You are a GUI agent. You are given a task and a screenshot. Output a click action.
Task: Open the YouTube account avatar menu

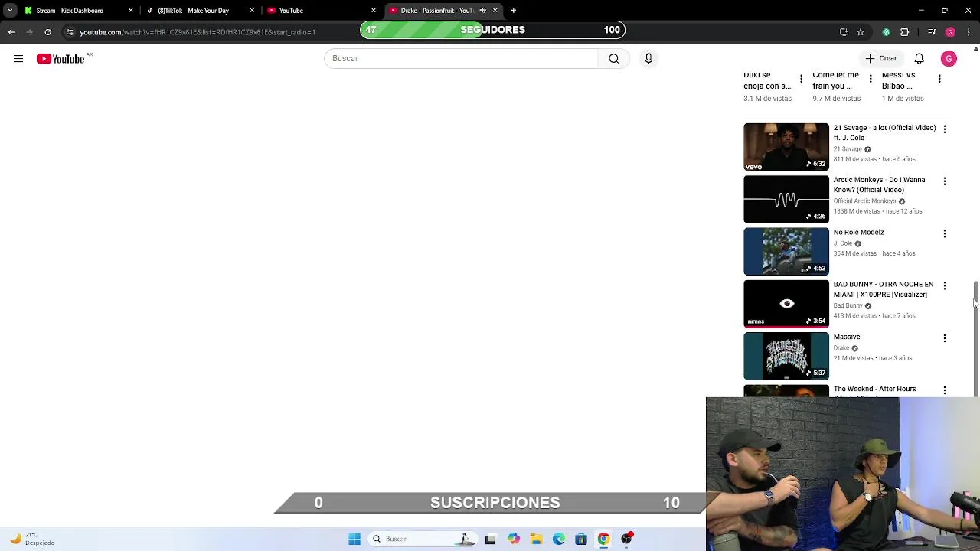tap(949, 58)
